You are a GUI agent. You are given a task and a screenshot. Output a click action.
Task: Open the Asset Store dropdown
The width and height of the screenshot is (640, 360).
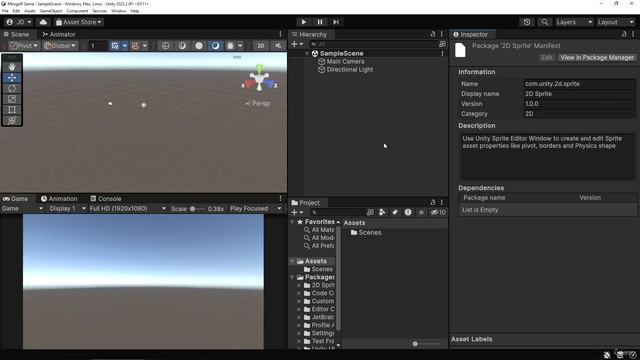point(79,22)
